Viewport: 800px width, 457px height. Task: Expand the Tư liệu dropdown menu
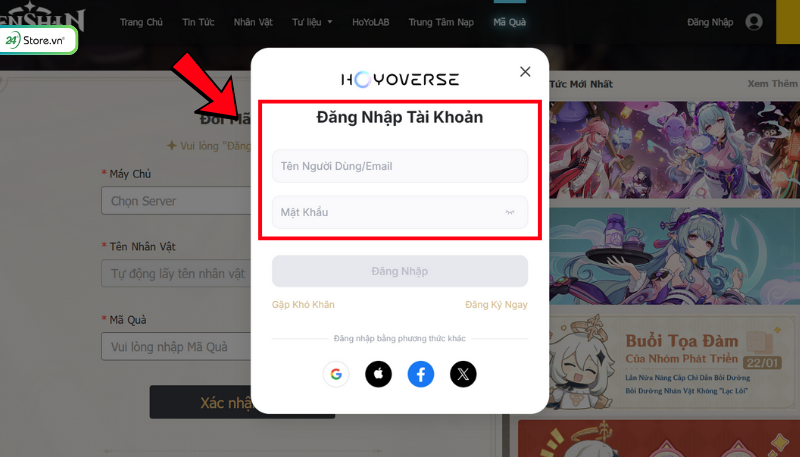[312, 22]
